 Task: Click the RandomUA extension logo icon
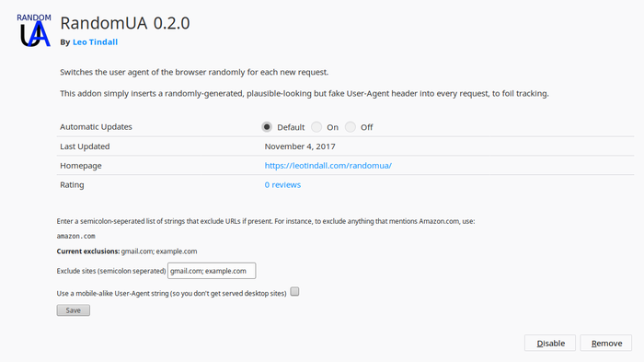tap(34, 30)
